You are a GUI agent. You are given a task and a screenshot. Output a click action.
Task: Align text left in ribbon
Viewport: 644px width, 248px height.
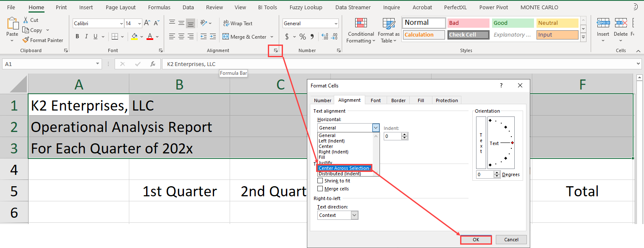click(172, 37)
